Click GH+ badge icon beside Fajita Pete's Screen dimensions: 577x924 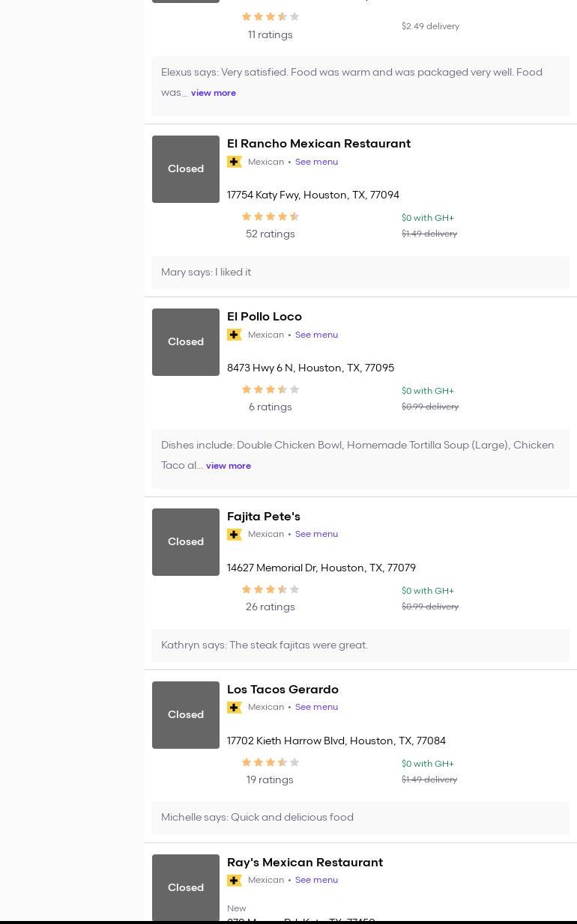[235, 535]
